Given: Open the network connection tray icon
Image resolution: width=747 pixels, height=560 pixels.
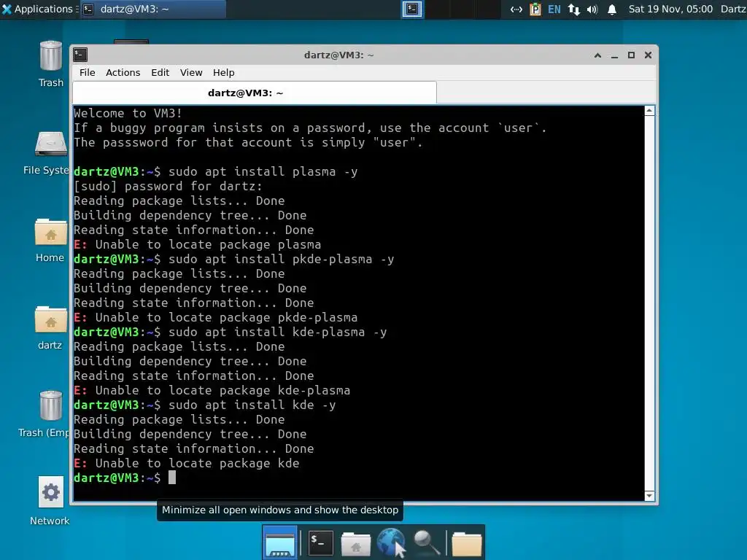Looking at the screenshot, I should [516, 9].
